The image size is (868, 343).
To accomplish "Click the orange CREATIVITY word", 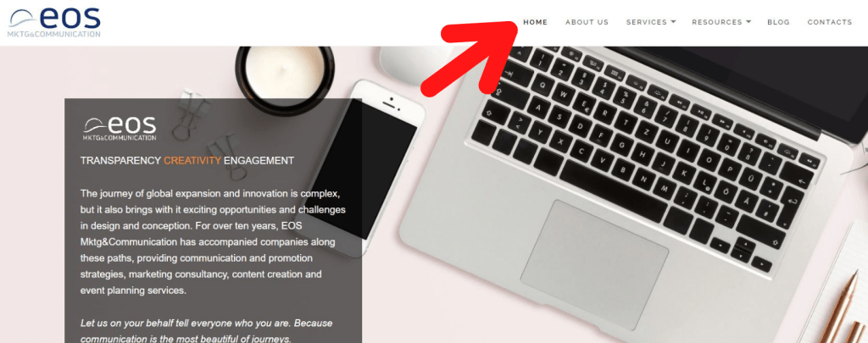I will coord(192,161).
